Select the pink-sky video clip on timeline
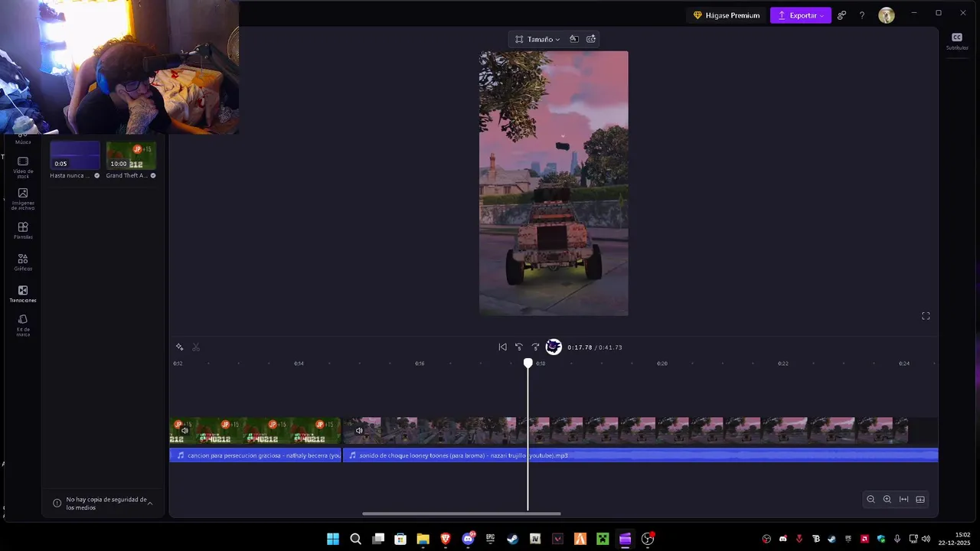This screenshot has height=551, width=980. pyautogui.click(x=626, y=431)
